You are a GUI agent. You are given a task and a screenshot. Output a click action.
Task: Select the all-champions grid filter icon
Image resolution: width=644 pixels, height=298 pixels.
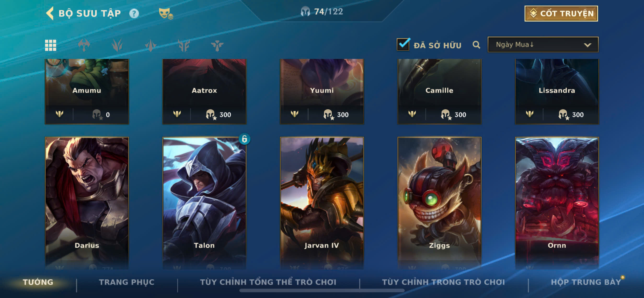pos(51,45)
